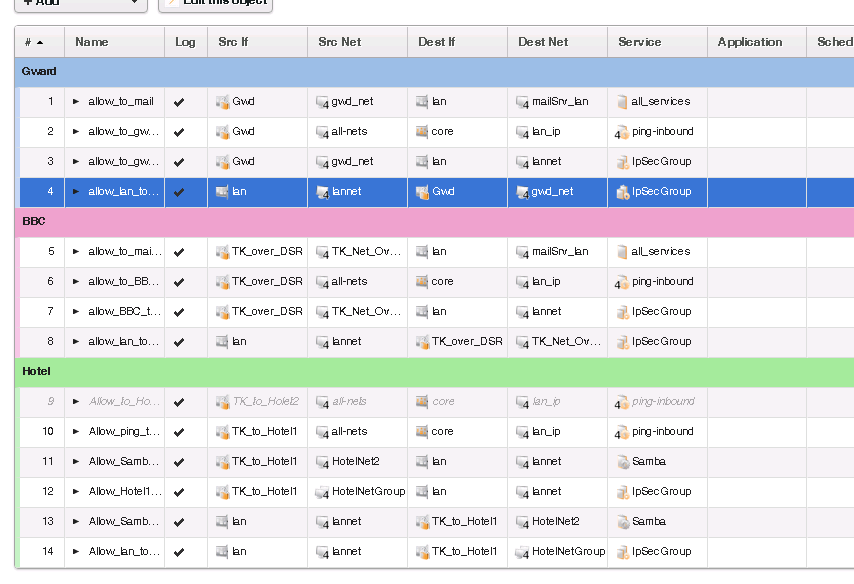Viewport: 854px width, 584px height.
Task: Sort by the Dest Net column header
Action: point(543,42)
